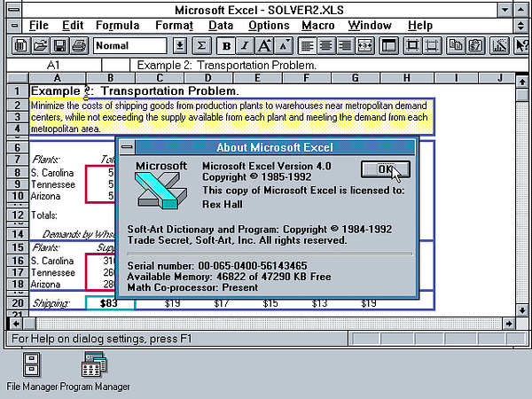
Task: Click the Save floppy disk icon
Action: click(x=59, y=45)
